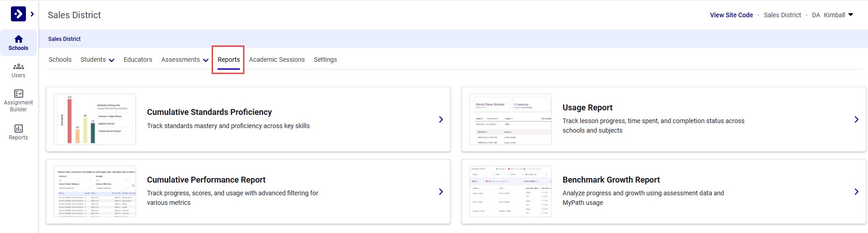The width and height of the screenshot is (868, 233).
Task: Click the View Site Code link
Action: (731, 15)
